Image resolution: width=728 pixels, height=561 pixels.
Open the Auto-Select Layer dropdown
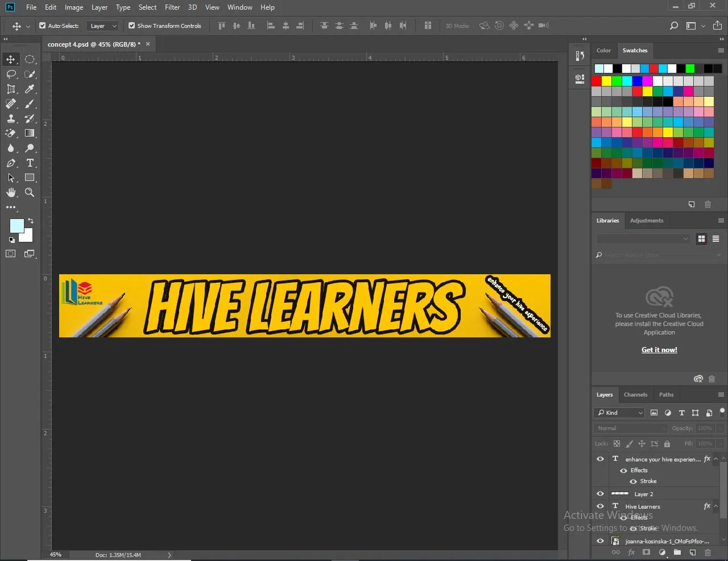point(103,26)
